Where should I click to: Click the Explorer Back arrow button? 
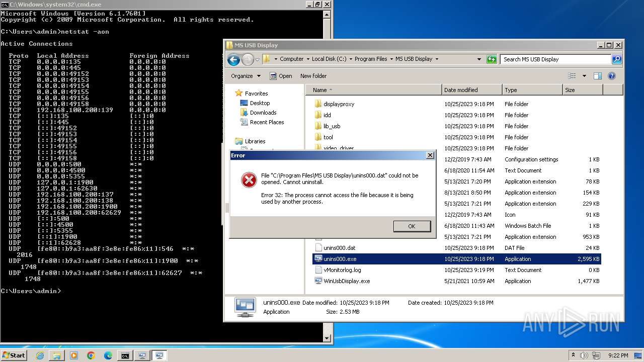(x=233, y=60)
